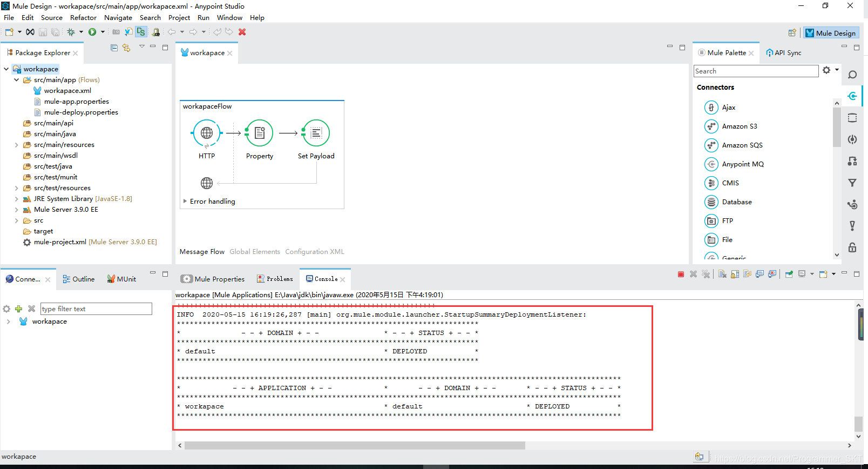This screenshot has height=469, width=868.
Task: Open the Refactor menu
Action: tap(83, 18)
